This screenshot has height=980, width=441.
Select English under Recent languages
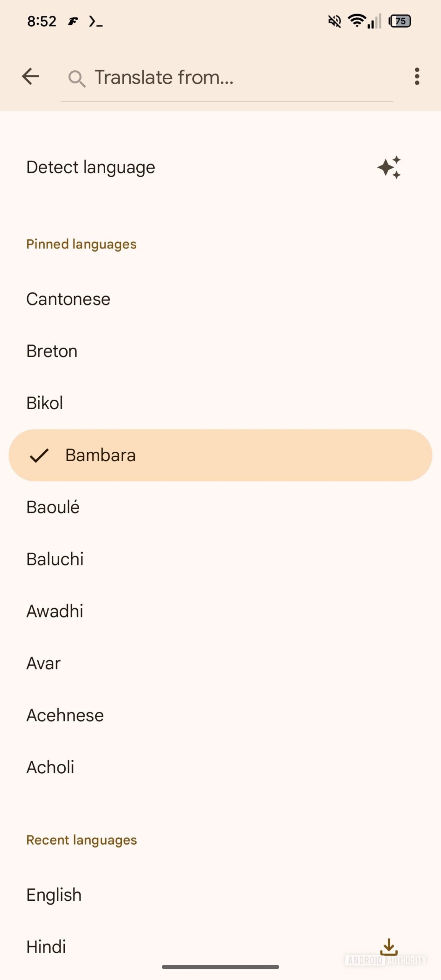point(53,895)
